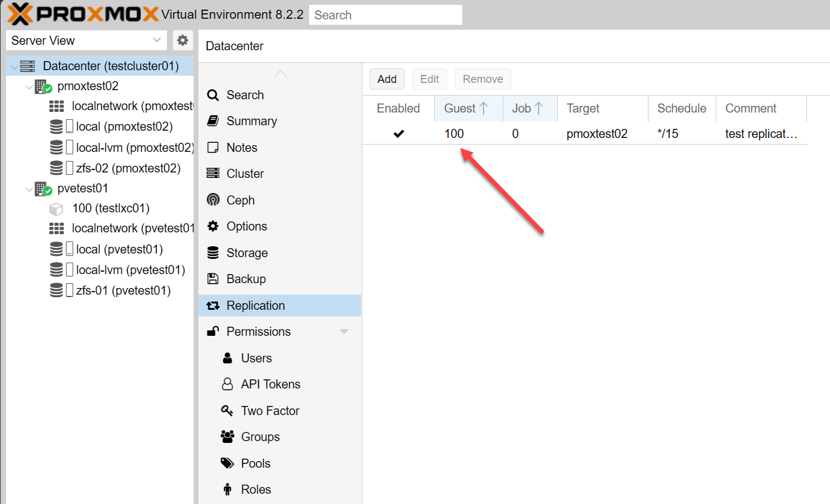Click the localnetwork (pvetest01) grid icon

[x=56, y=229]
